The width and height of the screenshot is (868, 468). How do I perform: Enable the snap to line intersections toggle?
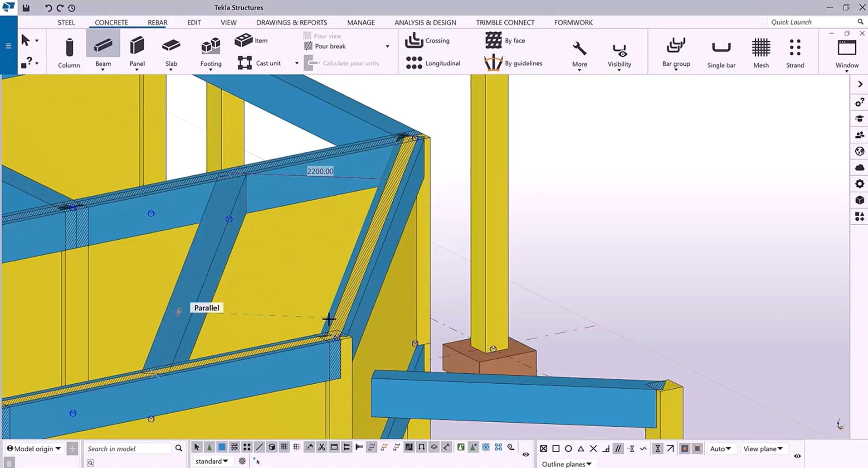tap(593, 449)
